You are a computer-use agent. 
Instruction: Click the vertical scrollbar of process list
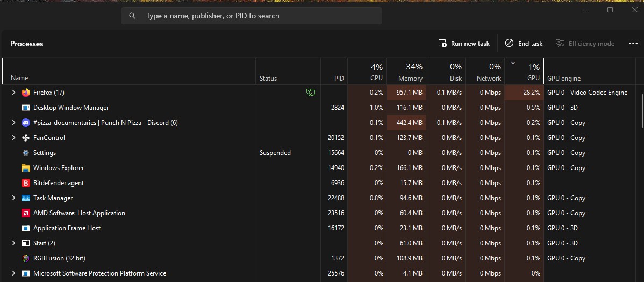point(642,111)
